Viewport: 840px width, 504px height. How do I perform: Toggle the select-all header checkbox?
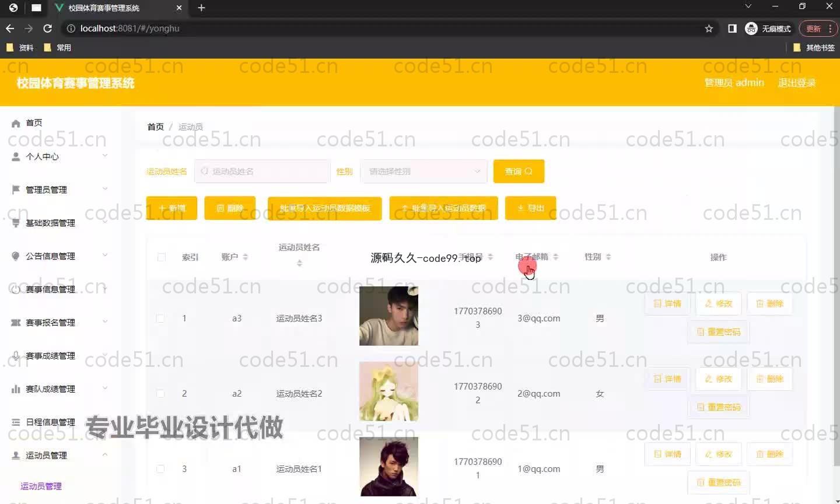click(x=162, y=257)
